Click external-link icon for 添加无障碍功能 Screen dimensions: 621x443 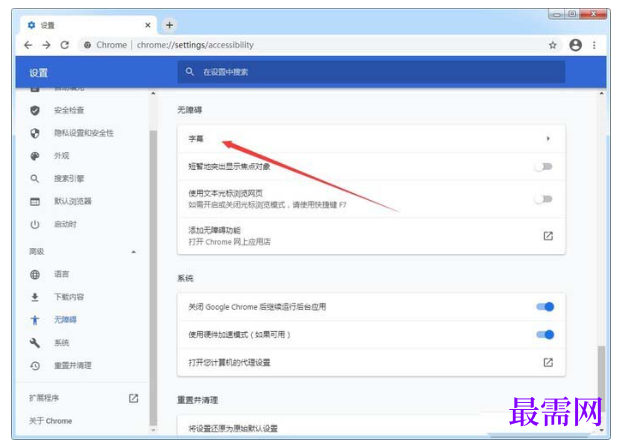pos(548,236)
